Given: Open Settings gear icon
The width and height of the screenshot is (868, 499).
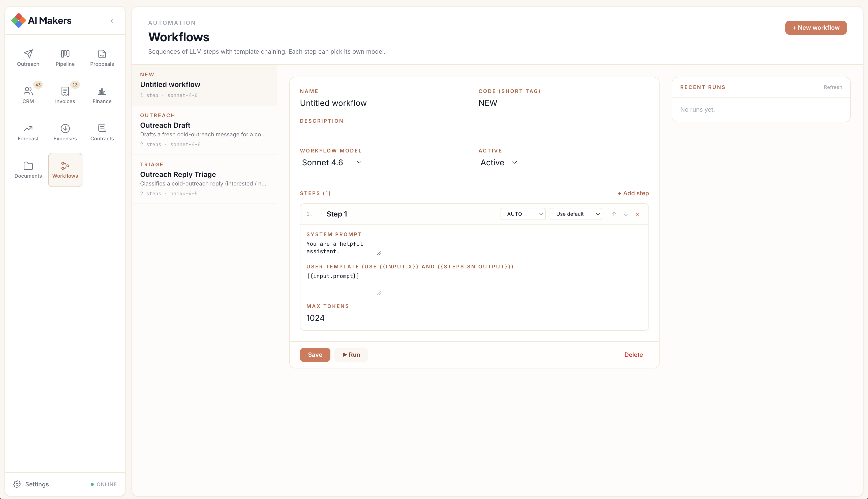Looking at the screenshot, I should tap(17, 484).
